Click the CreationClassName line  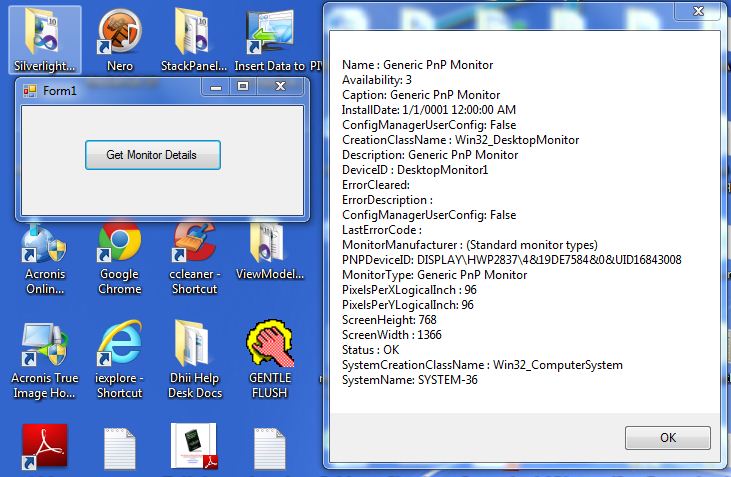click(461, 140)
